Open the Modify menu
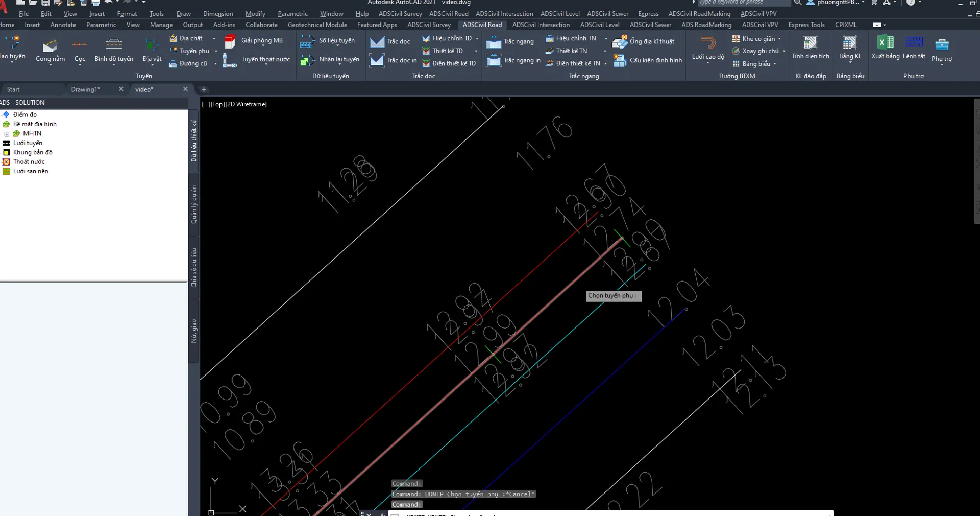980x516 pixels. point(255,14)
